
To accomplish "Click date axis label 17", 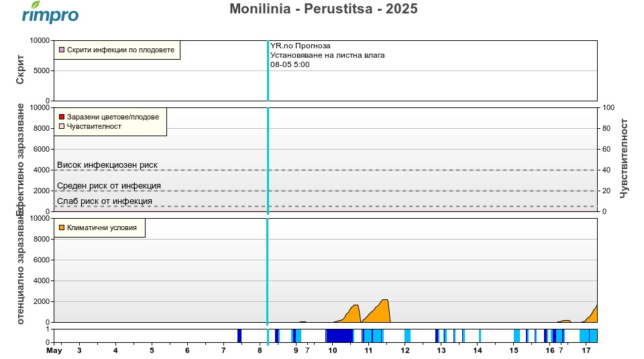I will (586, 350).
